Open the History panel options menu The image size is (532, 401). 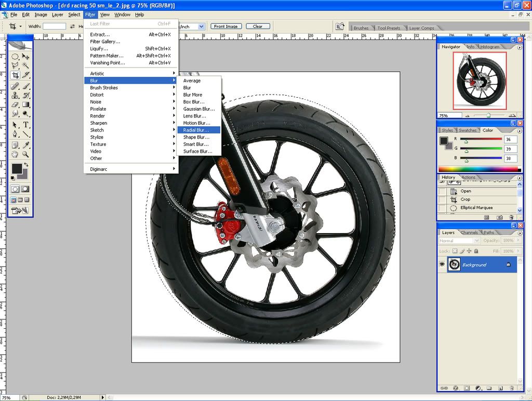pos(519,178)
